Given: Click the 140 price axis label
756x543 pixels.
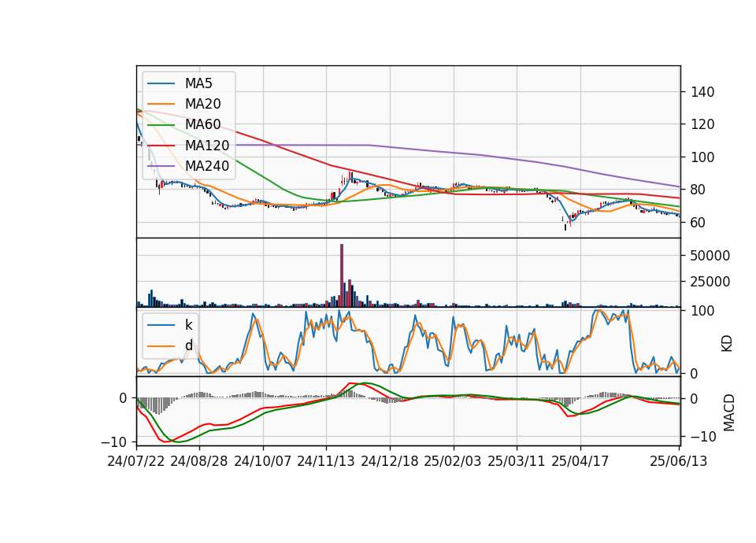Looking at the screenshot, I should click(702, 92).
